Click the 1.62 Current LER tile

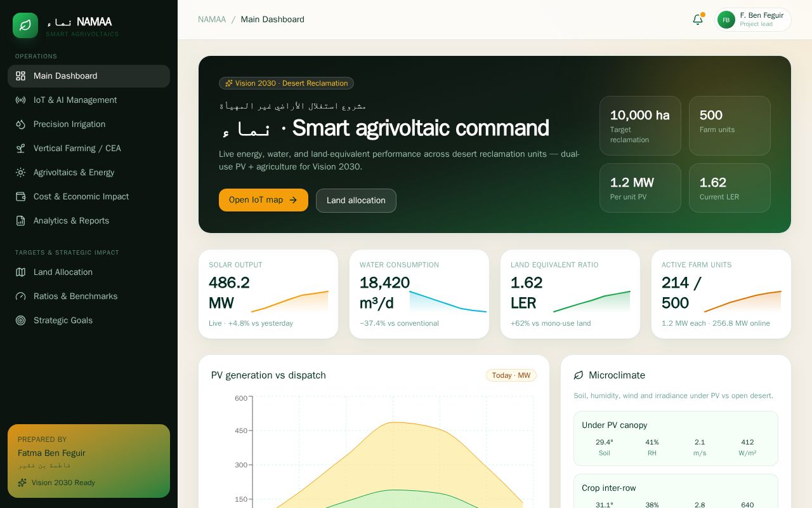pyautogui.click(x=730, y=188)
